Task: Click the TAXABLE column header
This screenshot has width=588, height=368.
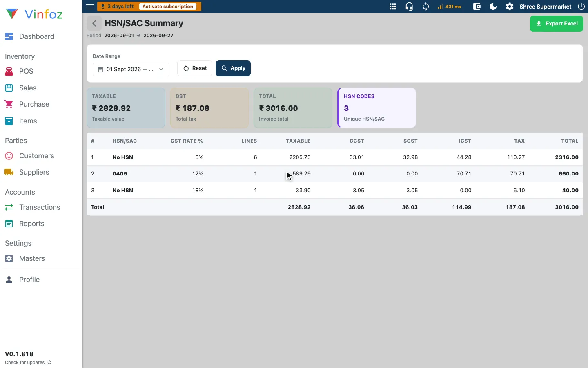Action: click(x=298, y=141)
